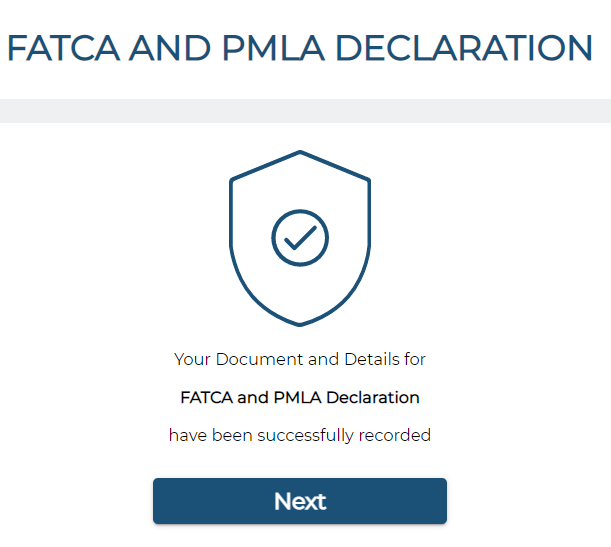
Task: Select the FATCA AND PMLA DECLARATION page heading
Action: pyautogui.click(x=300, y=48)
